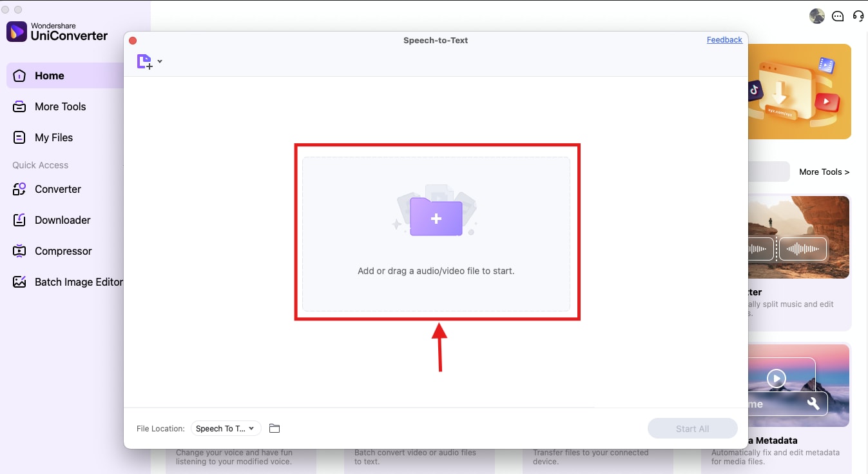Open the messages chat bubble icon
The image size is (868, 474).
pyautogui.click(x=838, y=16)
